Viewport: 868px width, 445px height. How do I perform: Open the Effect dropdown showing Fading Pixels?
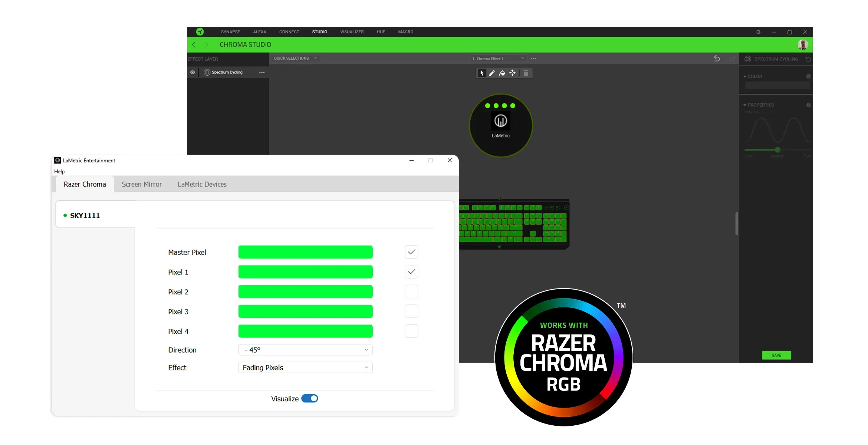305,367
